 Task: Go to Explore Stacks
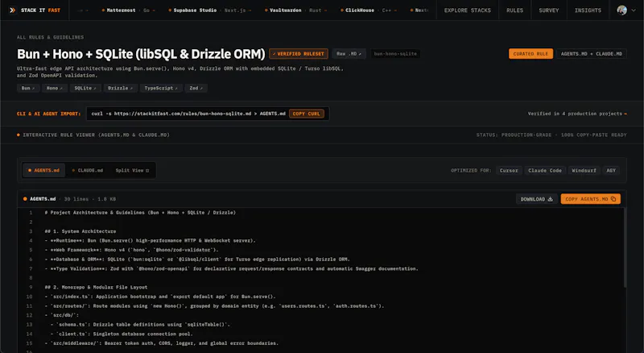tap(468, 10)
